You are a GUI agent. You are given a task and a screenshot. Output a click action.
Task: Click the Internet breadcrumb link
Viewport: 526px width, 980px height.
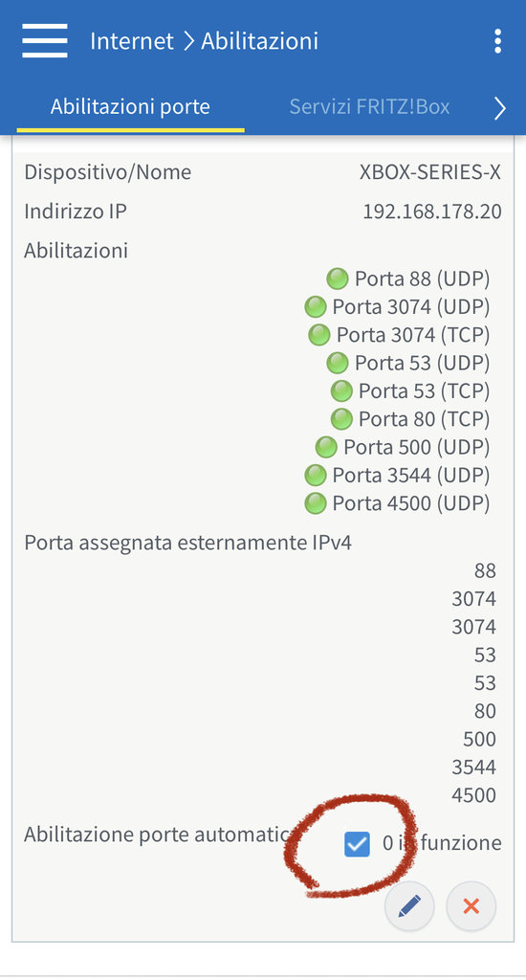(x=132, y=41)
